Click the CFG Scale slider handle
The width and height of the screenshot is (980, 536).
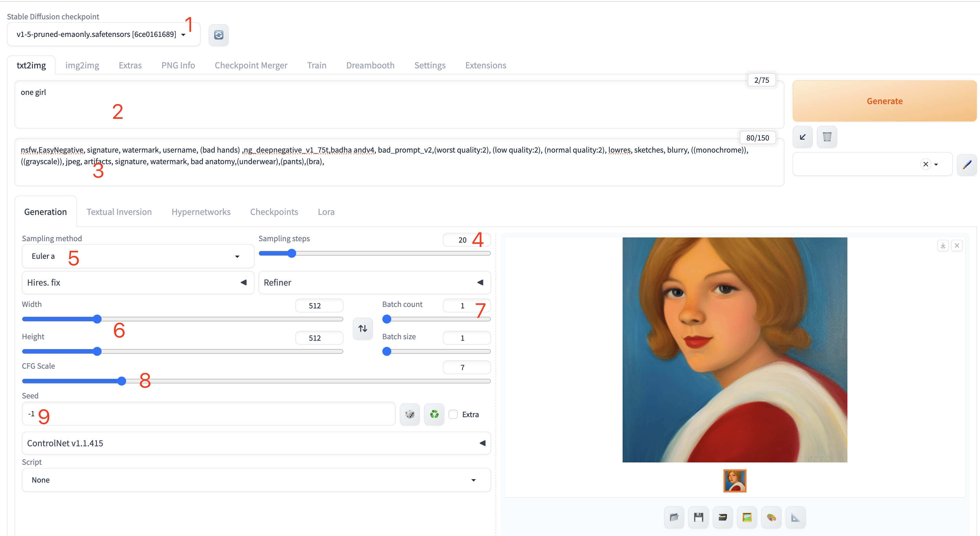click(122, 381)
